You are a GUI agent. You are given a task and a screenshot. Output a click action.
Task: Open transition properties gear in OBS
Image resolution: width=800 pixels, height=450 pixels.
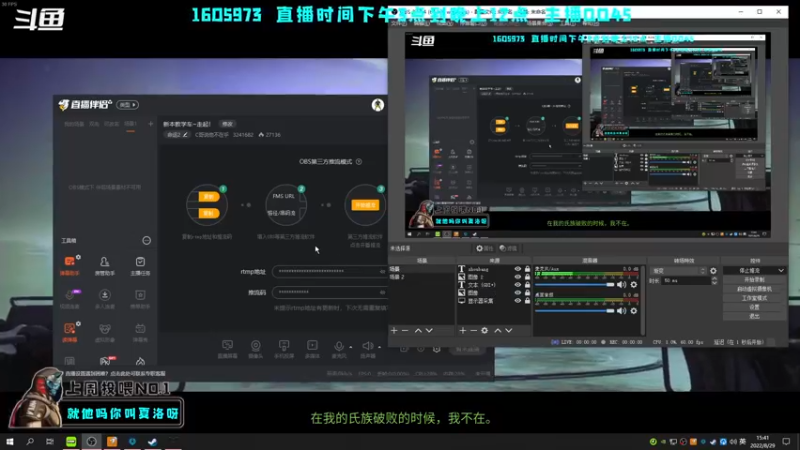[713, 271]
